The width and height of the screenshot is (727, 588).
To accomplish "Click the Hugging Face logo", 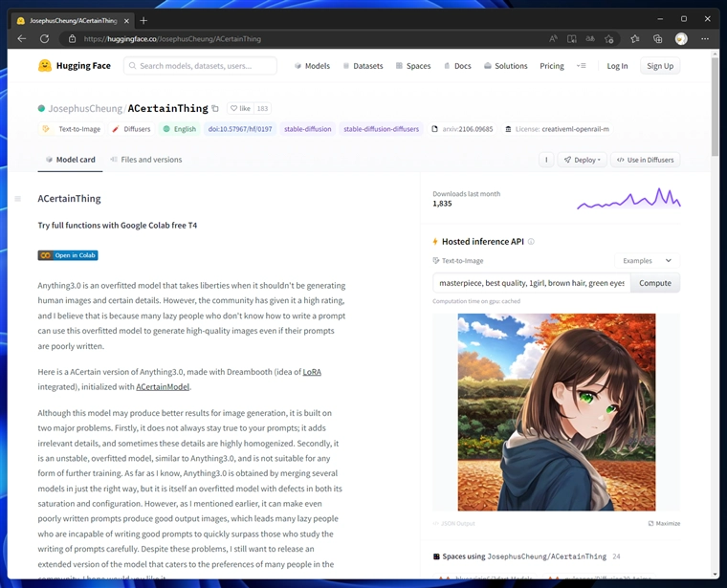I will [x=75, y=66].
